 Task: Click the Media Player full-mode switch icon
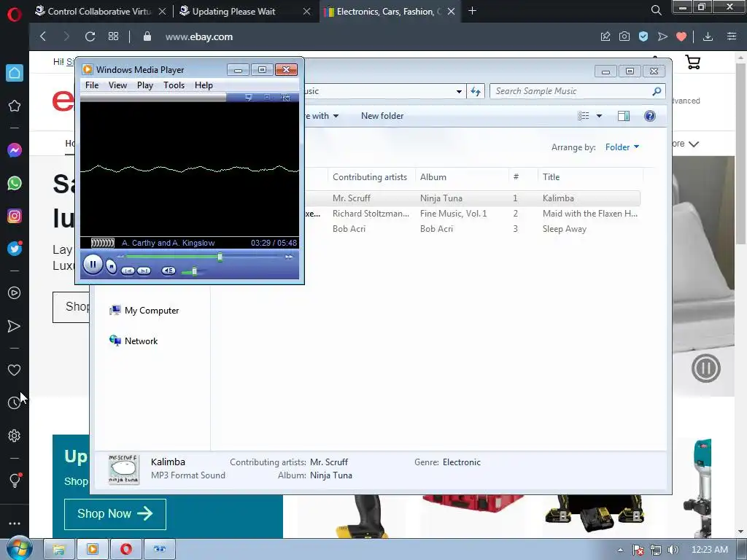[285, 98]
